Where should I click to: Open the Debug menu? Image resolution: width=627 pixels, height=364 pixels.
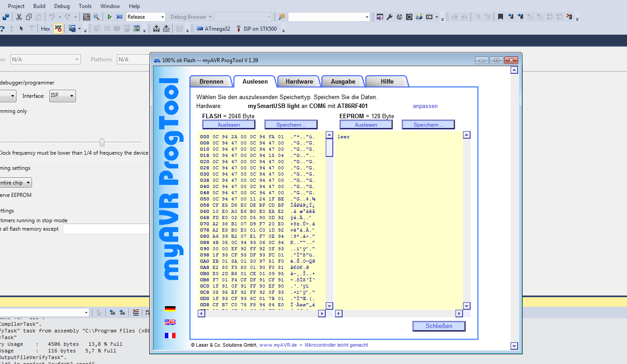point(62,6)
